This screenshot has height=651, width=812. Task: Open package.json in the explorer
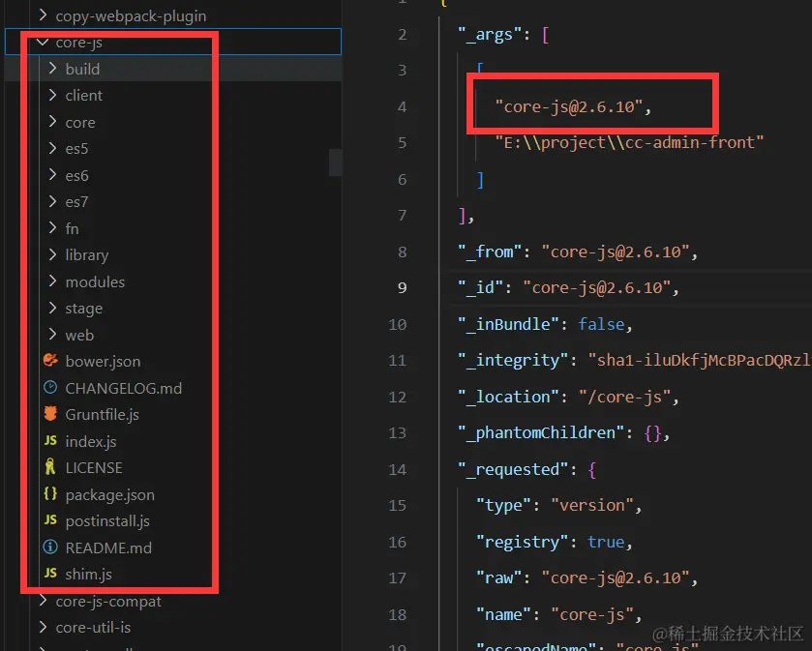[x=109, y=494]
